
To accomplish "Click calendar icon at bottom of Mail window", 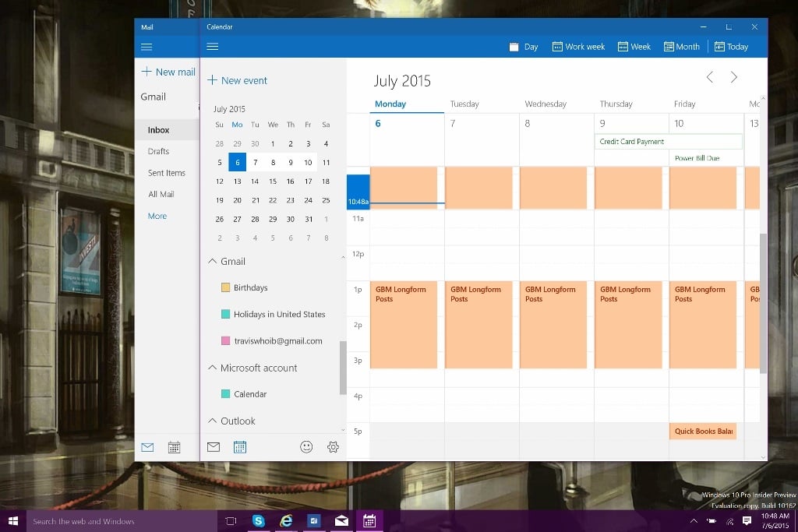I will pos(174,447).
